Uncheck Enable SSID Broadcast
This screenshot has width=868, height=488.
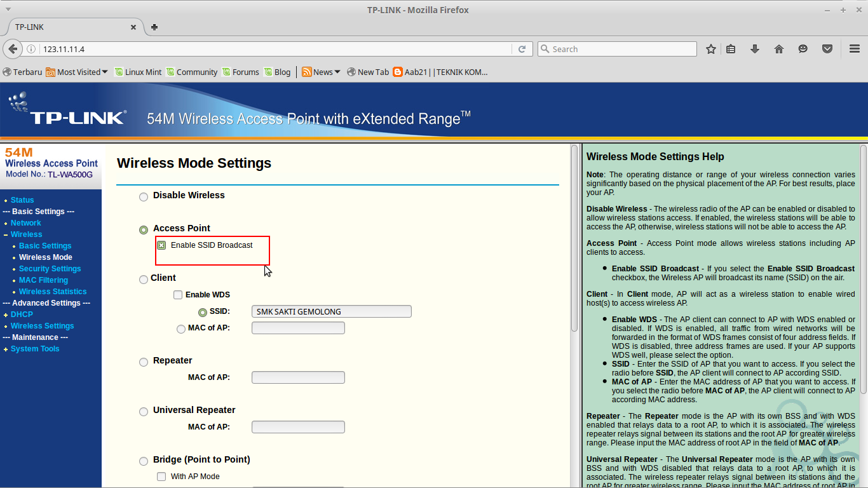pos(161,245)
